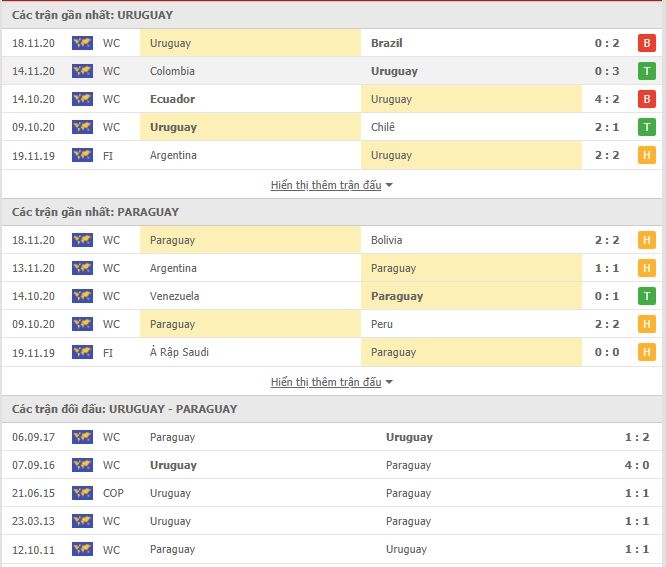Click the green T badge for Venezuela–Paraguay

(x=646, y=296)
